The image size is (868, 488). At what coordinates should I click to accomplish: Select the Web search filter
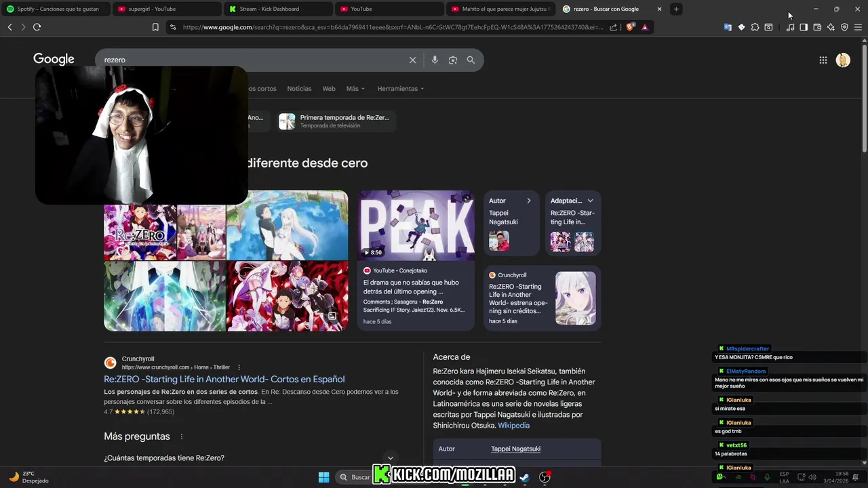[x=329, y=89]
